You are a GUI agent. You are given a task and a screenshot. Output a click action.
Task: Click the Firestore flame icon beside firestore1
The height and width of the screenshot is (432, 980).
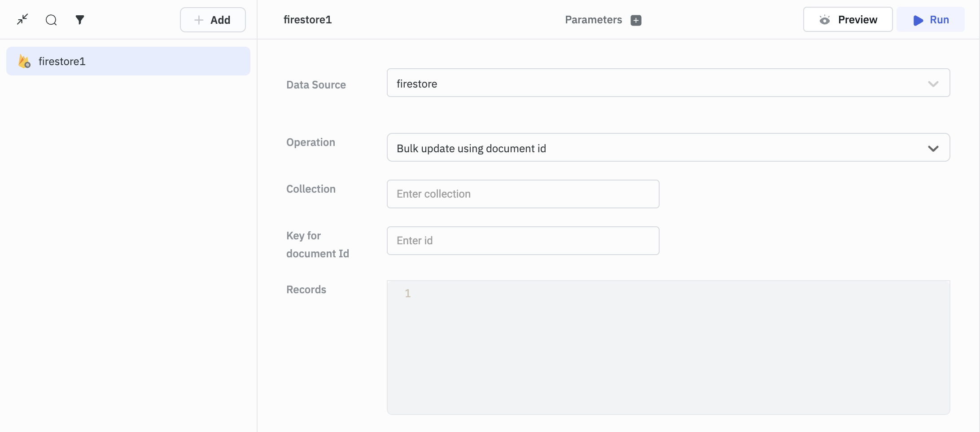(24, 62)
